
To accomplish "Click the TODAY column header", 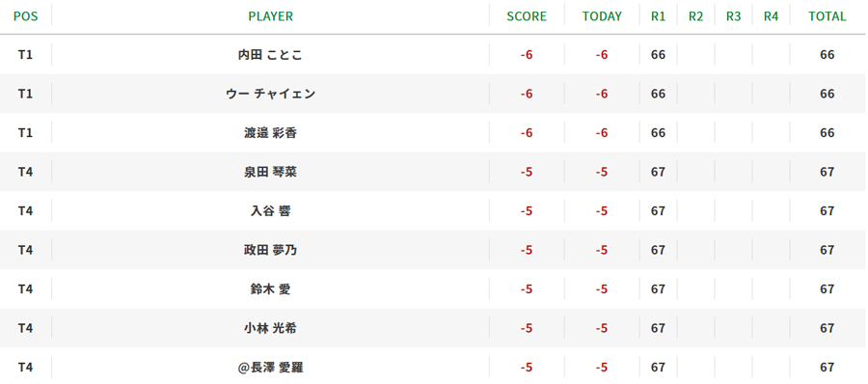I will click(602, 16).
